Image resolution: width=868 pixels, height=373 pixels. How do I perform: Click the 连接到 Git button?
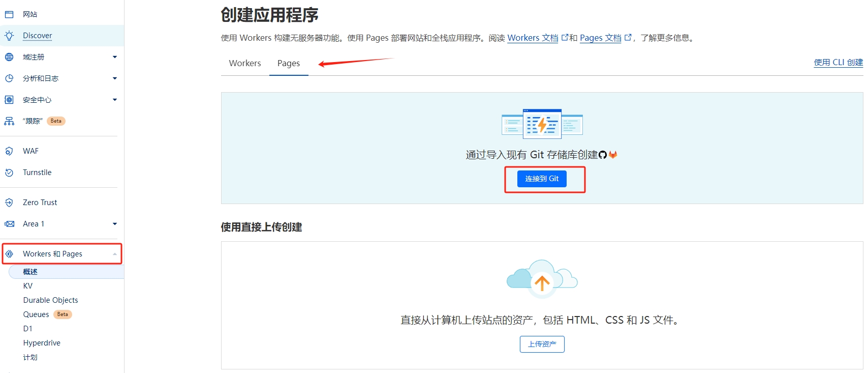pyautogui.click(x=542, y=179)
